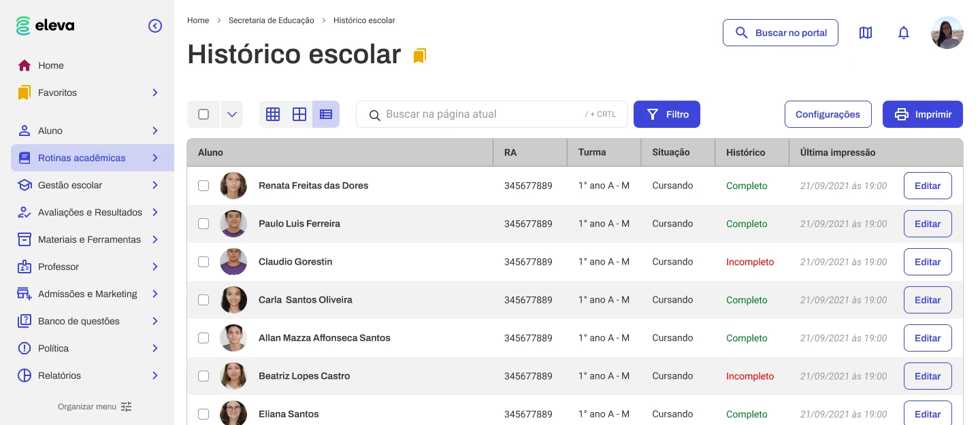Image resolution: width=980 pixels, height=425 pixels.
Task: Switch to small grid view
Action: [273, 114]
